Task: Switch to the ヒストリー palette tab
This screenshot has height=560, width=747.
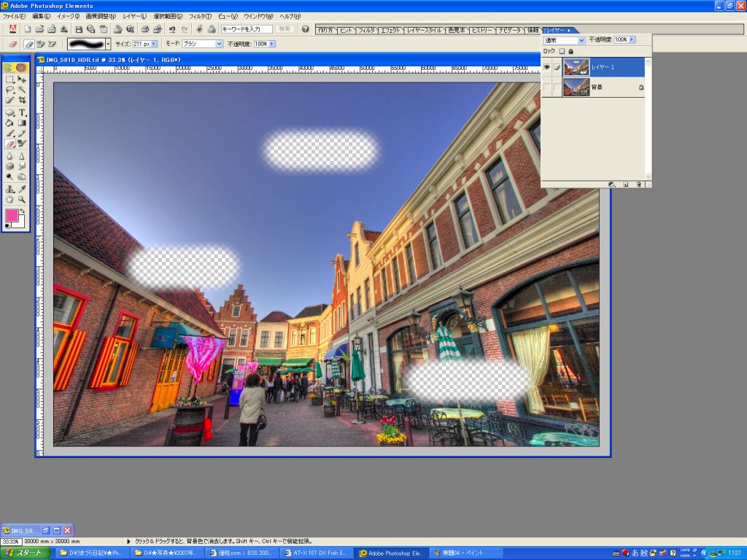Action: (481, 30)
